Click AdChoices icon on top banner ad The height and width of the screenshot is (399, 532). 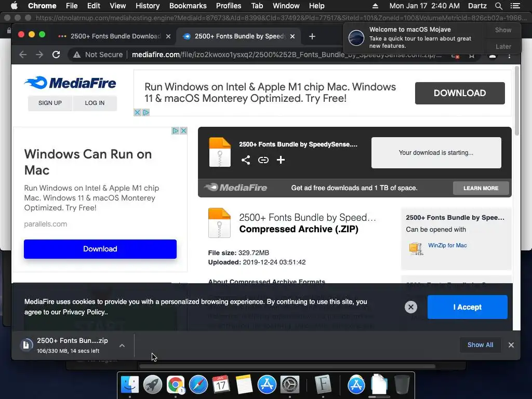146,112
